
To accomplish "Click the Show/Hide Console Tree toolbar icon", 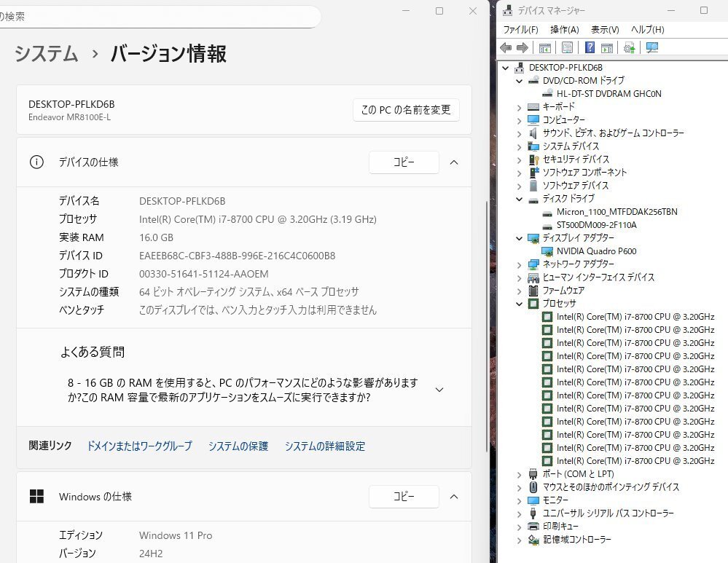I will pyautogui.click(x=544, y=48).
